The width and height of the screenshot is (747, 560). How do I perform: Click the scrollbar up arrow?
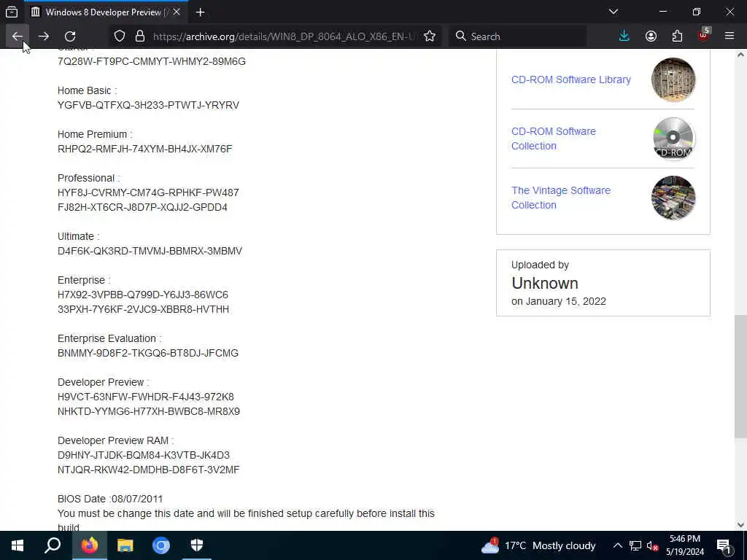tap(740, 55)
